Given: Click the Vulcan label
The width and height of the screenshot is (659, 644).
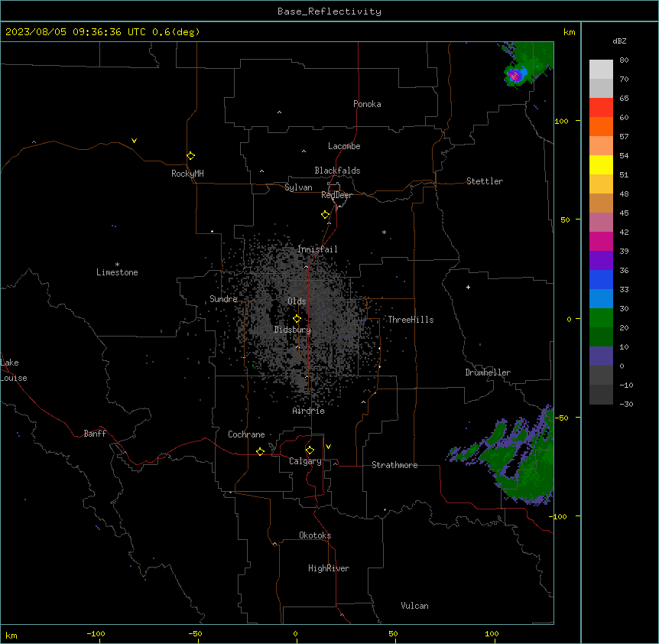Looking at the screenshot, I should (x=415, y=606).
